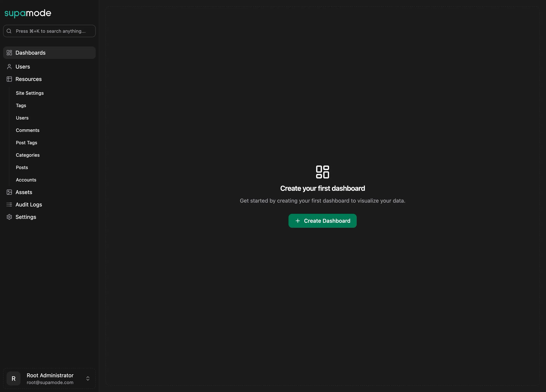Select the Assets image icon
This screenshot has width=546, height=392.
(x=9, y=192)
